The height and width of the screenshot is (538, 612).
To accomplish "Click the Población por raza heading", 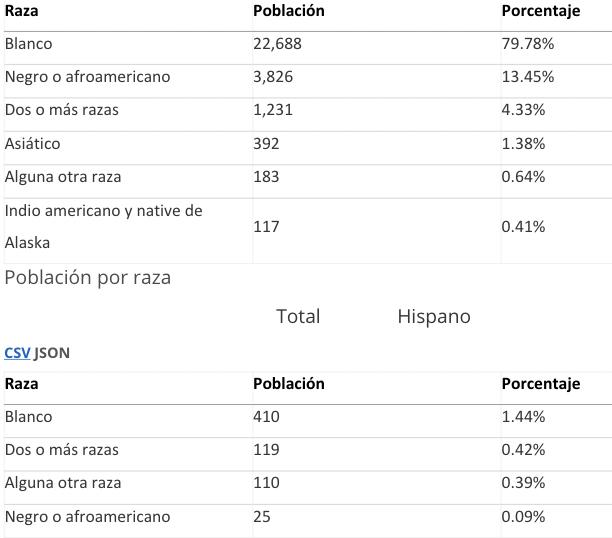I will coord(88,278).
